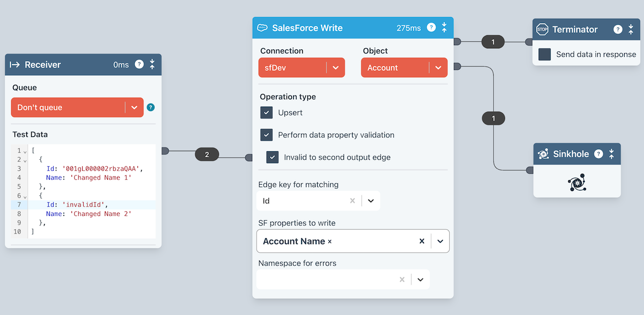This screenshot has width=644, height=315.
Task: Click the help icon on Receiver node header
Action: 139,64
